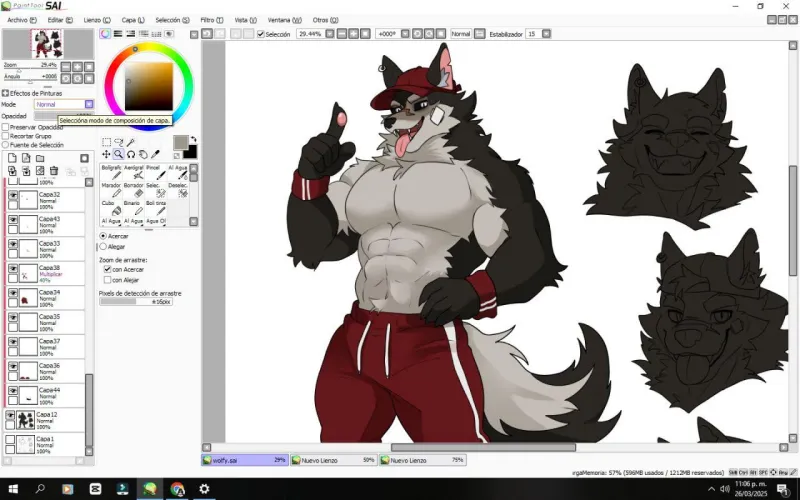
Task: Switch to Nuevo Lienzo tab at 50%
Action: coord(334,460)
